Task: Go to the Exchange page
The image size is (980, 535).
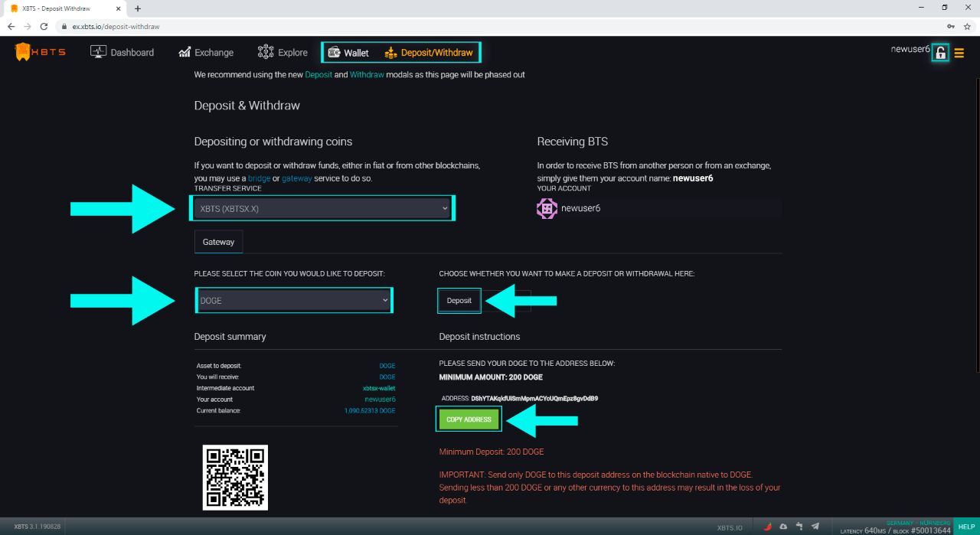Action: click(x=206, y=52)
